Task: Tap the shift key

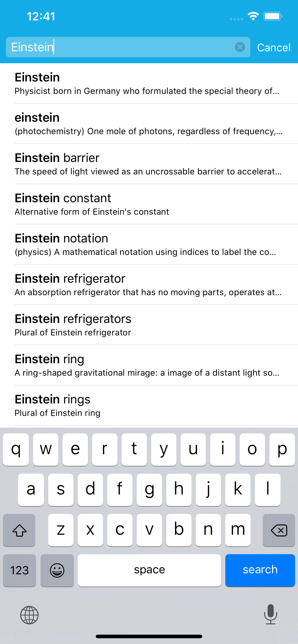Action: tap(19, 530)
